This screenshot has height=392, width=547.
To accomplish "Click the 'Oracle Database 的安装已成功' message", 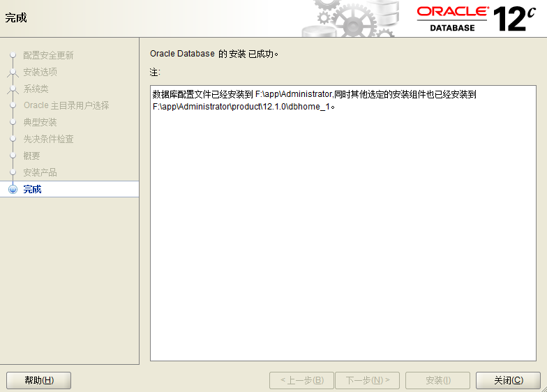I will 213,54.
